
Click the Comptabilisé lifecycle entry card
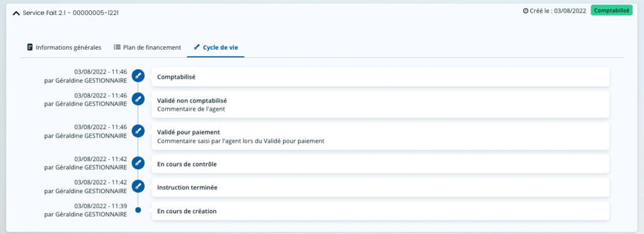[380, 77]
